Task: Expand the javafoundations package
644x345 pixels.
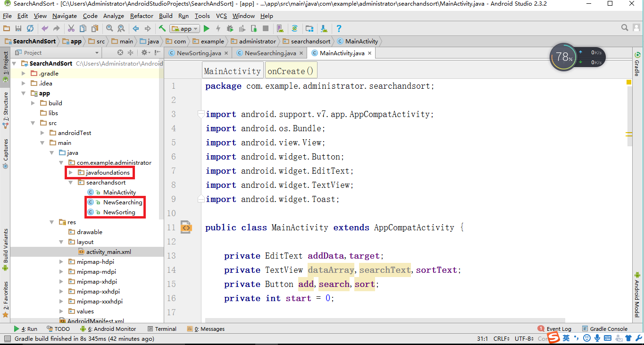Action: [71, 173]
